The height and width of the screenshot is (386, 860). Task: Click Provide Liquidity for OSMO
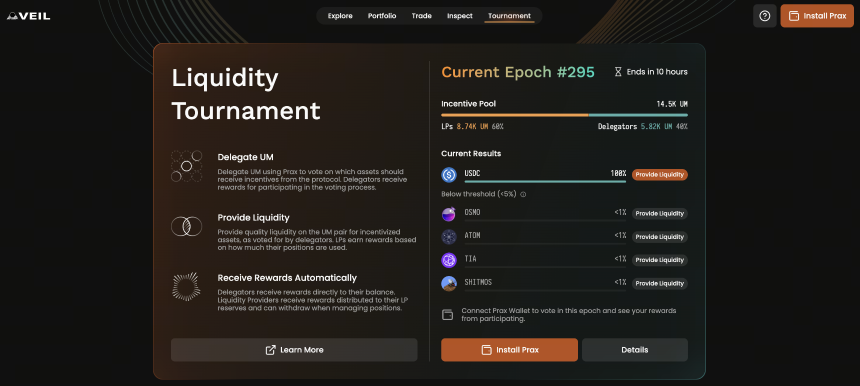pyautogui.click(x=660, y=214)
